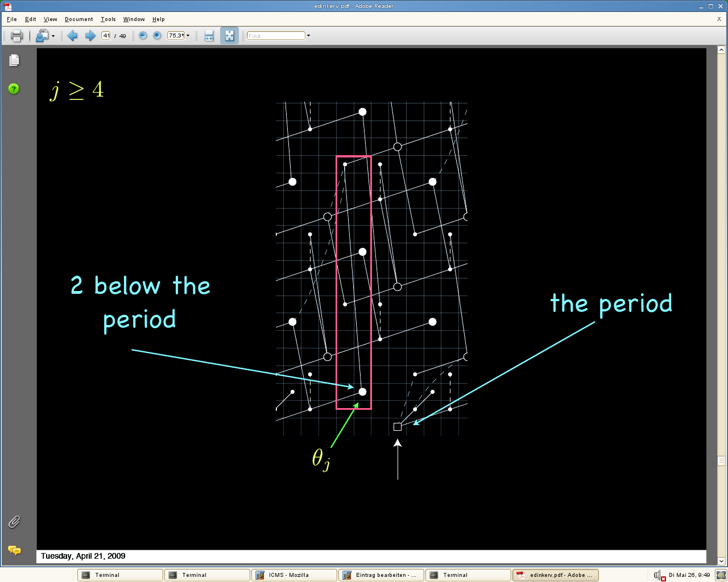The image size is (728, 582).
Task: Go to previous page with left arrow
Action: pyautogui.click(x=72, y=36)
